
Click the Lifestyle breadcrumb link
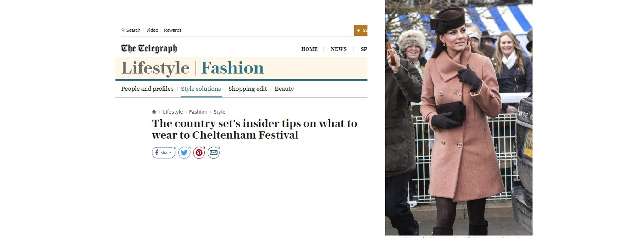tap(173, 112)
